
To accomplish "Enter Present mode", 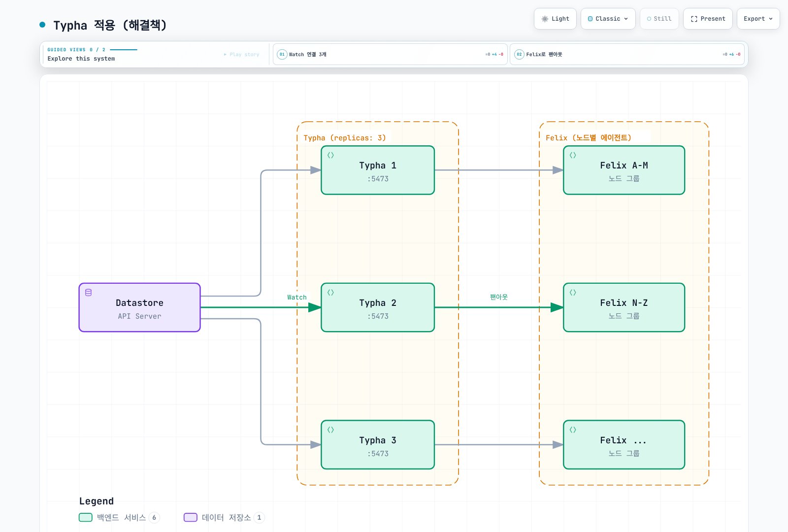I will 708,19.
